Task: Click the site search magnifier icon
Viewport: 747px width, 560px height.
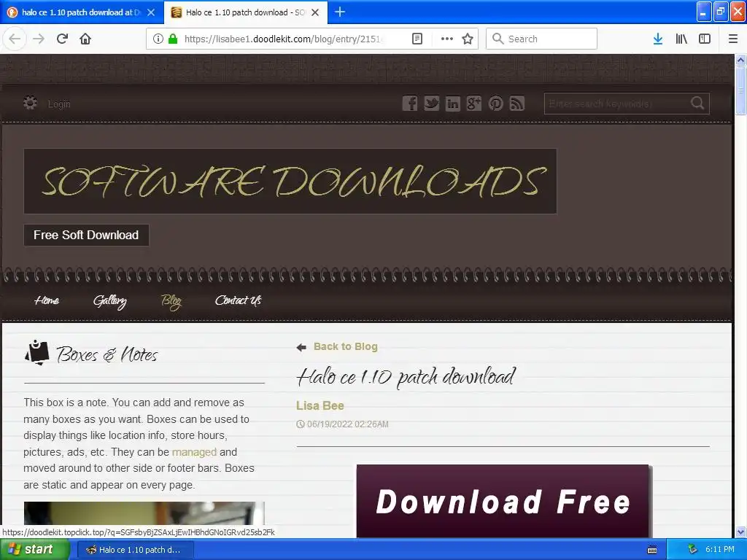Action: [697, 103]
